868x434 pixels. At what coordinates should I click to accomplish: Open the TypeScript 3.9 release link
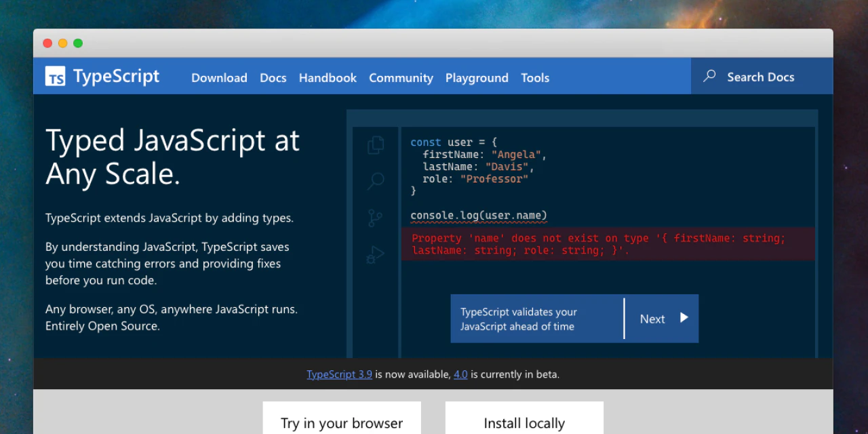(339, 374)
